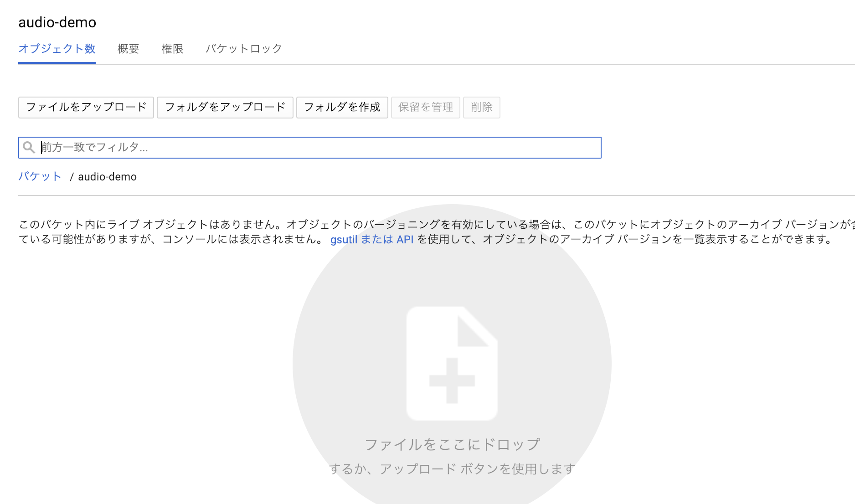Click the ファイルをここにドロップ text
The width and height of the screenshot is (855, 504).
pos(452,445)
